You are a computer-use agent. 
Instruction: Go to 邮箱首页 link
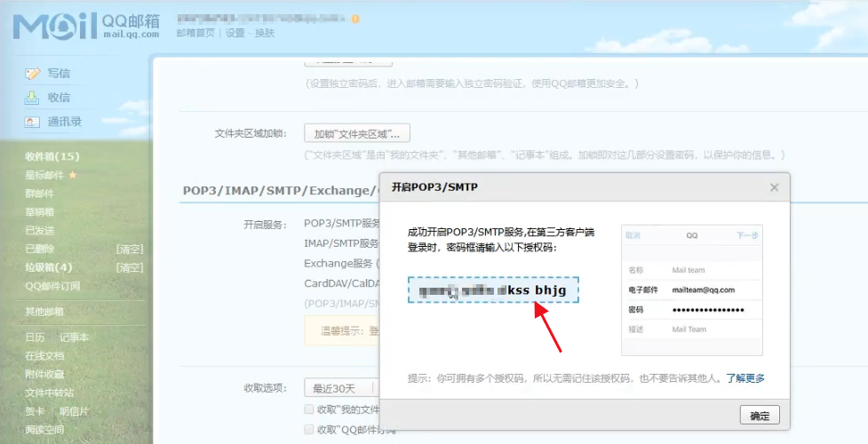point(195,33)
